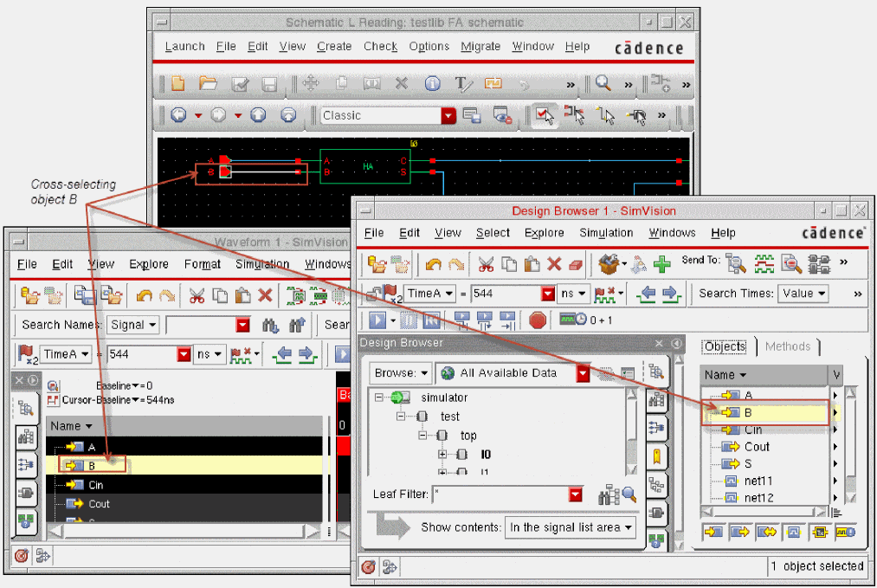Viewport: 877px width, 588px height.
Task: Click the red Stop simulation button
Action: click(x=538, y=320)
